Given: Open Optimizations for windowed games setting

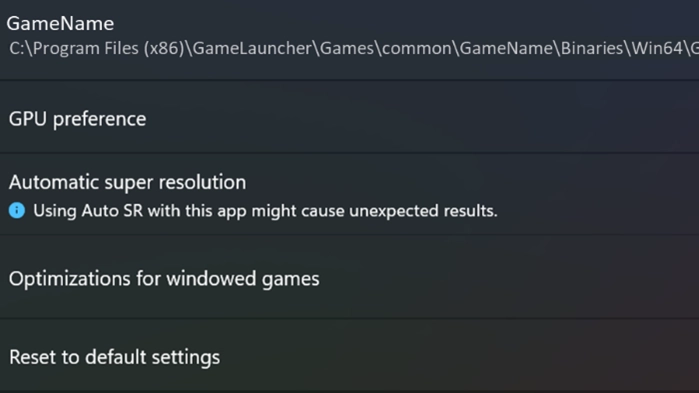Looking at the screenshot, I should 350,276.
